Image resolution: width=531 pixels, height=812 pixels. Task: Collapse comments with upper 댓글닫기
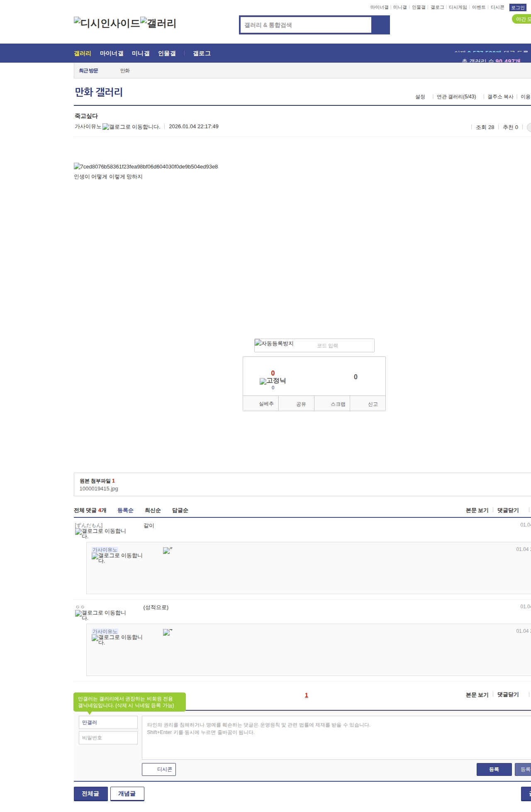pos(508,510)
